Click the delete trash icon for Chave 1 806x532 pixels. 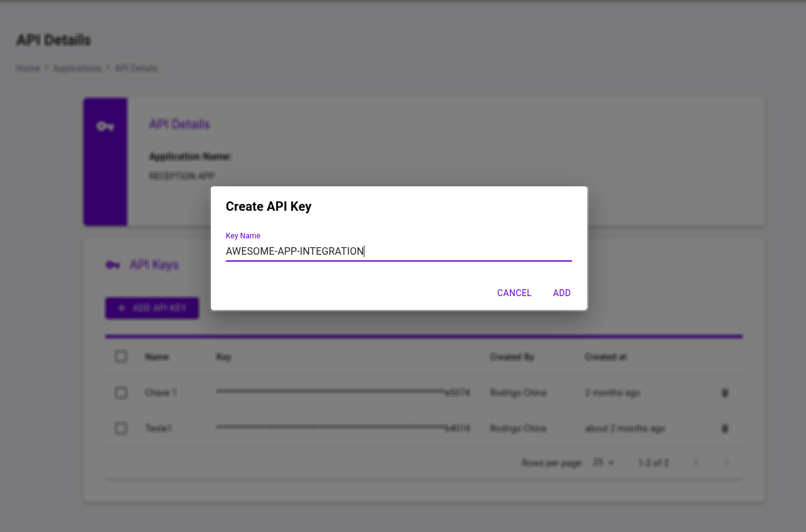[725, 393]
